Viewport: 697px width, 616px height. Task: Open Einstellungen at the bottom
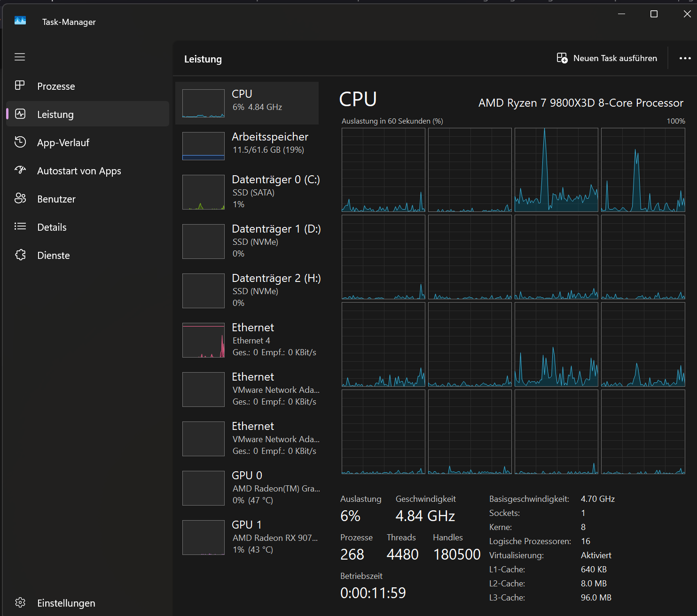click(x=87, y=603)
